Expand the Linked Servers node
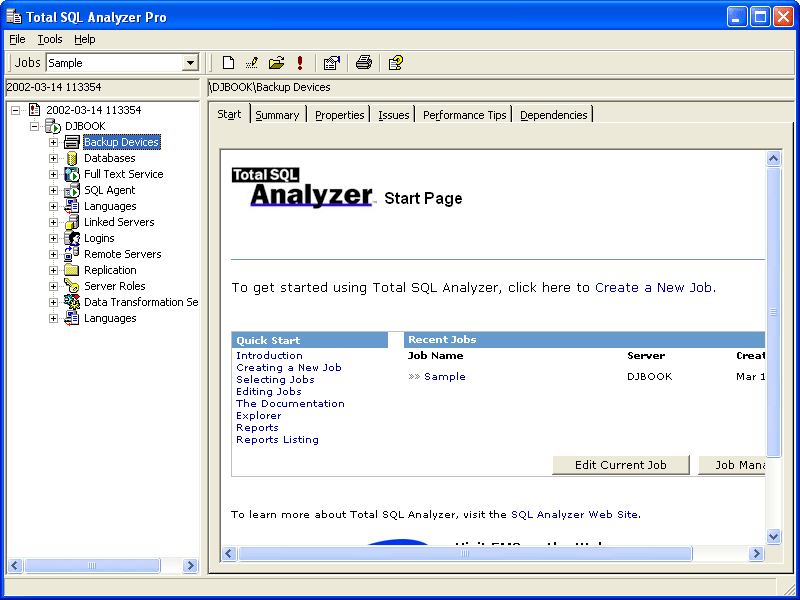Viewport: 800px width, 600px height. pos(54,222)
